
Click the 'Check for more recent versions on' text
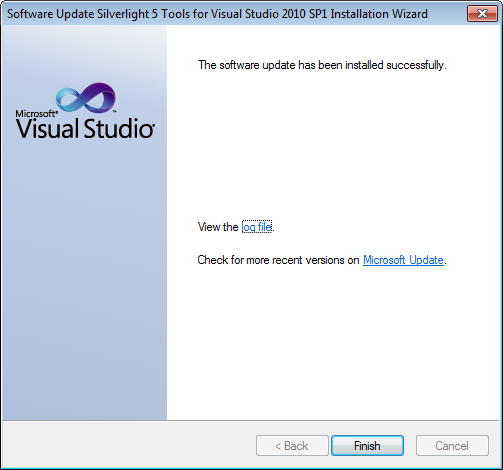(x=278, y=260)
